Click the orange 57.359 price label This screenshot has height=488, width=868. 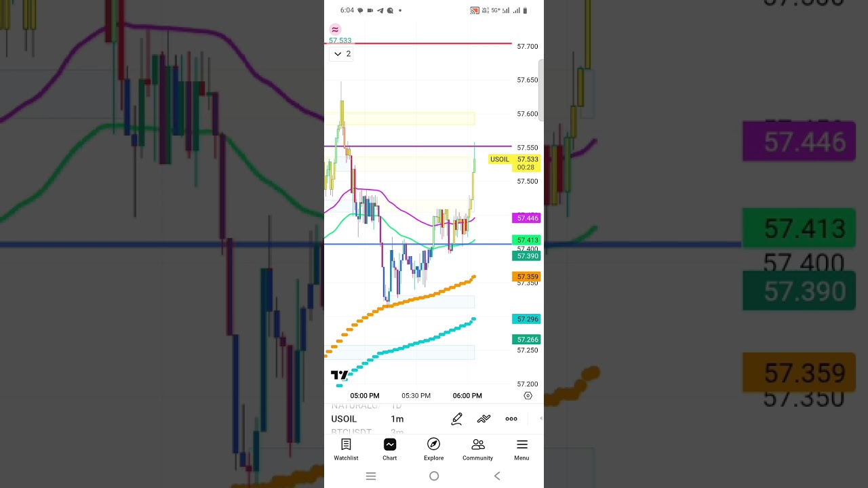click(527, 277)
